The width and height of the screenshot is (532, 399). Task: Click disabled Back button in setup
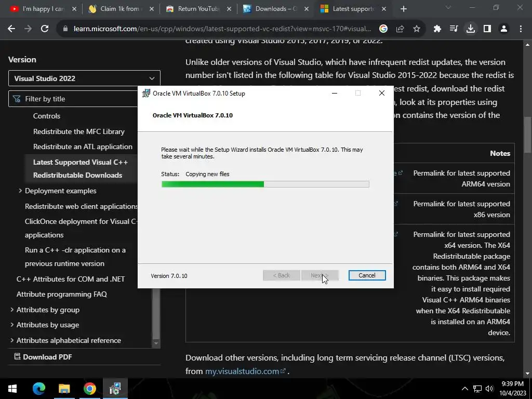[281, 275]
